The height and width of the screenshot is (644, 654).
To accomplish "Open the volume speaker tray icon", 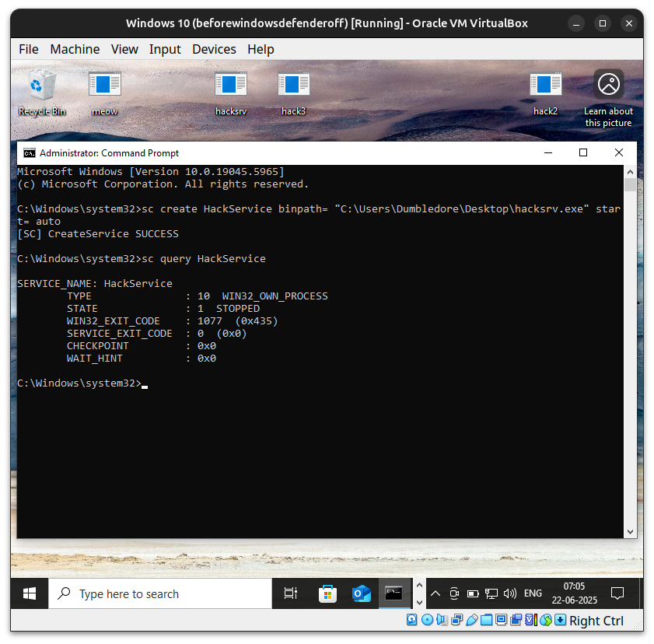I will point(509,593).
